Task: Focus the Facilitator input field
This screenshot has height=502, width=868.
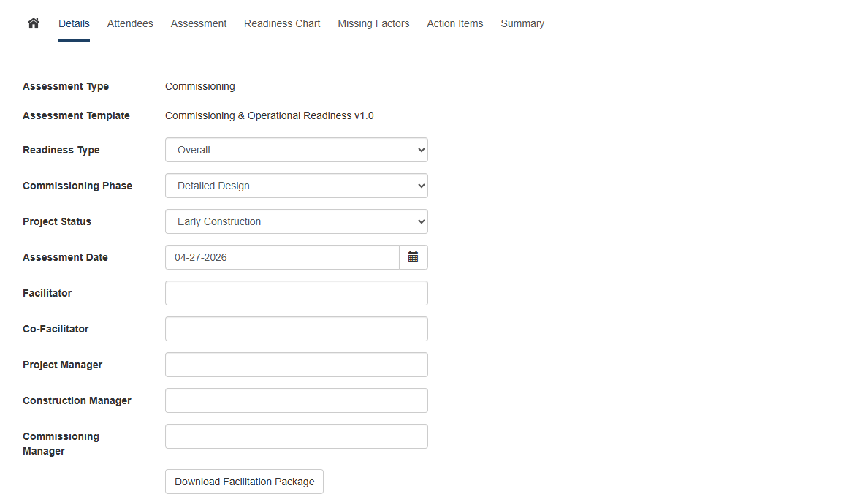Action: (296, 293)
